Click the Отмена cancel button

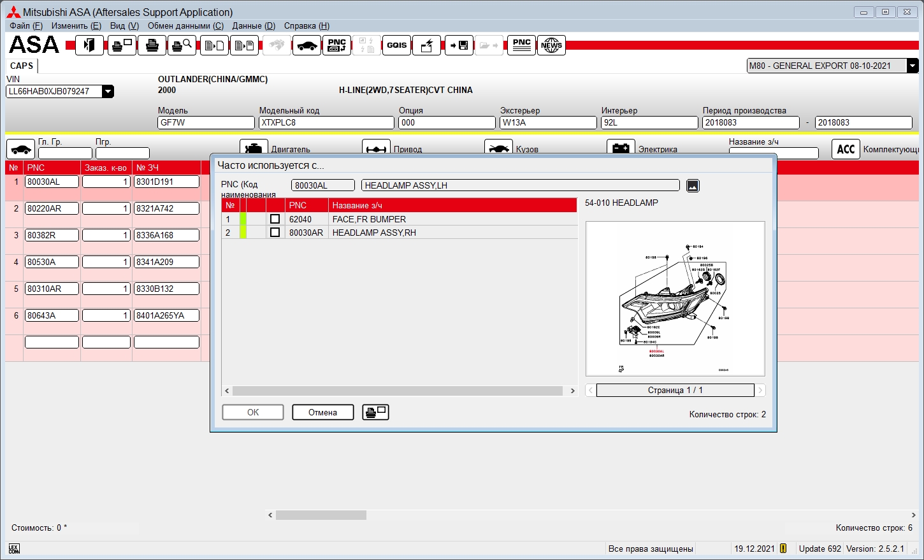323,412
